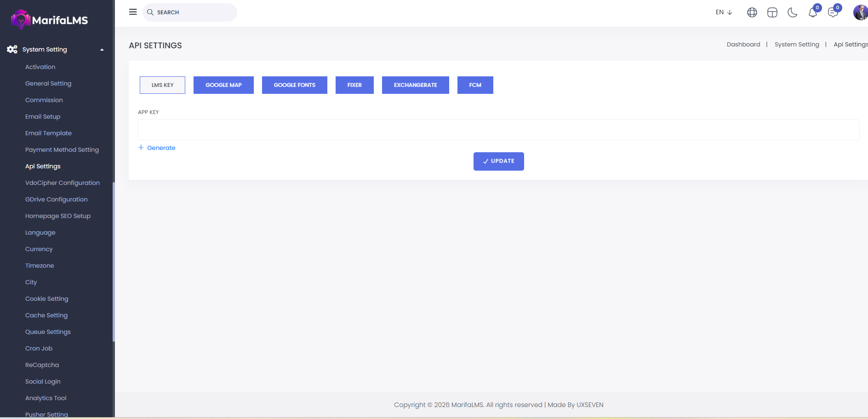Click the hamburger menu icon
Screen dimensions: 868x419
(x=133, y=12)
